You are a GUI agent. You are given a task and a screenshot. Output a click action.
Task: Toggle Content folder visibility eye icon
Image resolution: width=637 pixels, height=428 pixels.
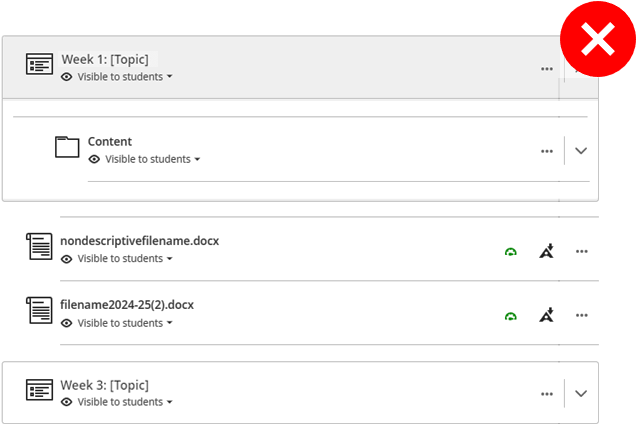(x=94, y=159)
